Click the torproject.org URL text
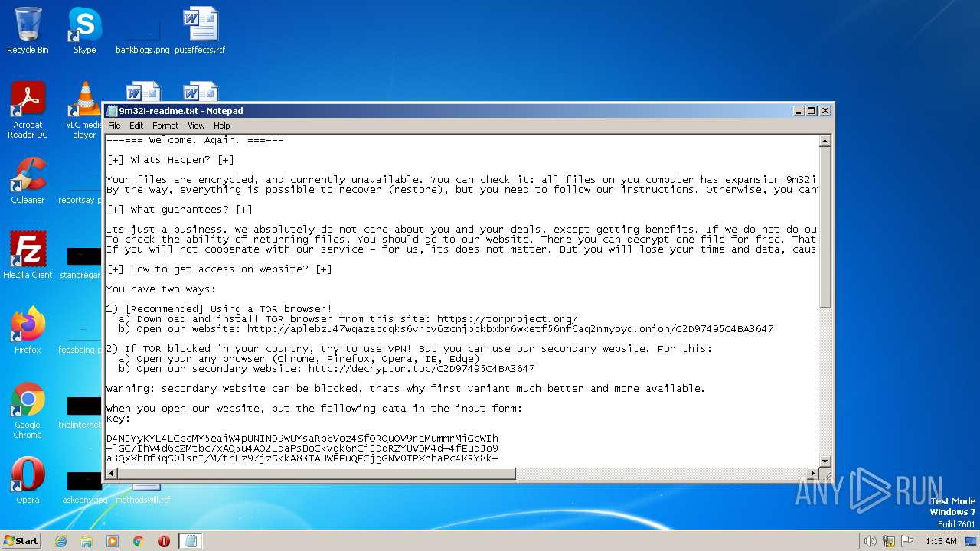This screenshot has height=551, width=980. pos(508,319)
